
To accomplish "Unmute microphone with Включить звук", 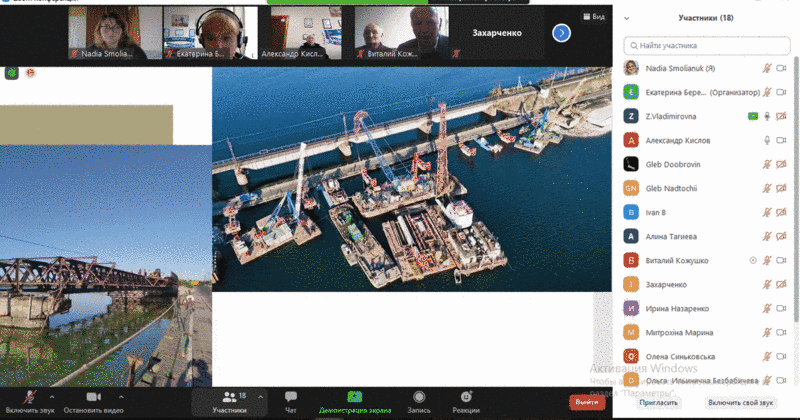I will coord(30,402).
